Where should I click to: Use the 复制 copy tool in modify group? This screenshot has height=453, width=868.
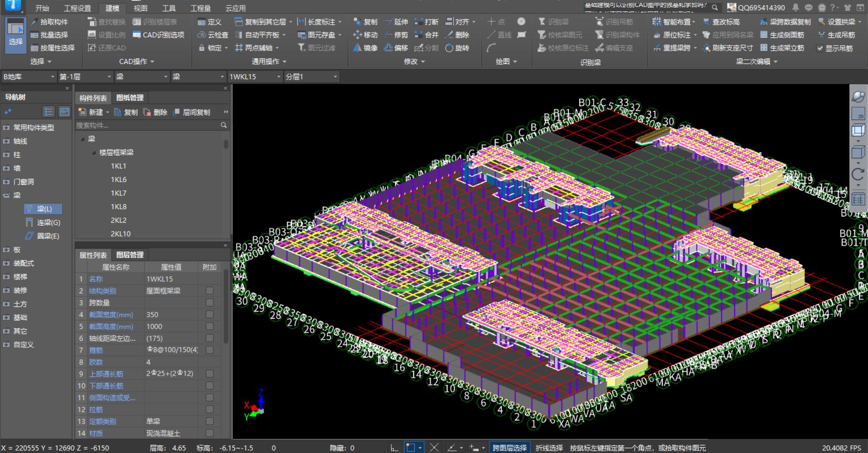point(365,22)
